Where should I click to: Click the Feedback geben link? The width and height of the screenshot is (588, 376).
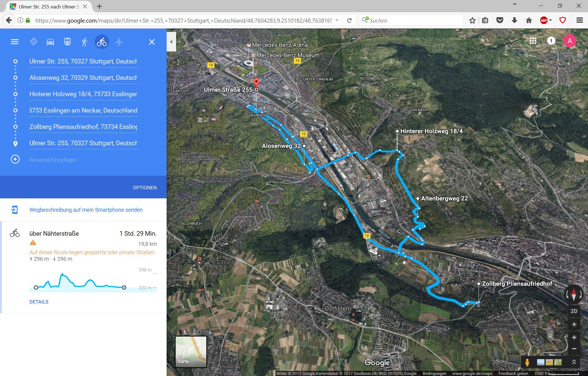tap(513, 374)
